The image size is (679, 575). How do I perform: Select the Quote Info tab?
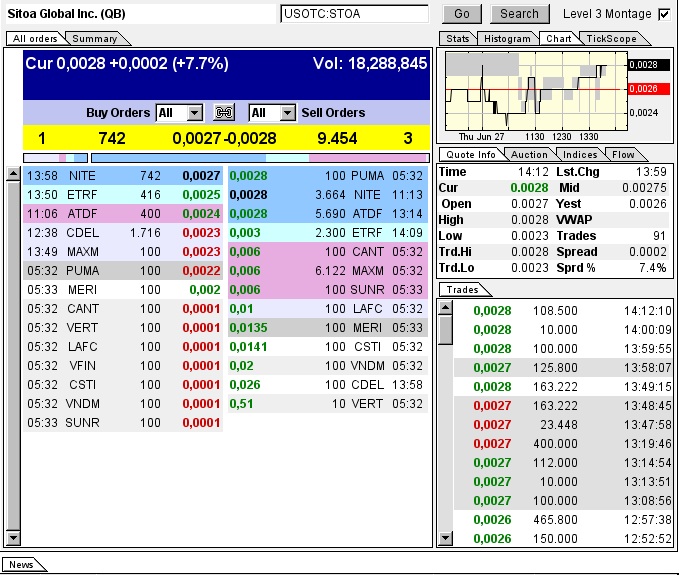(471, 155)
